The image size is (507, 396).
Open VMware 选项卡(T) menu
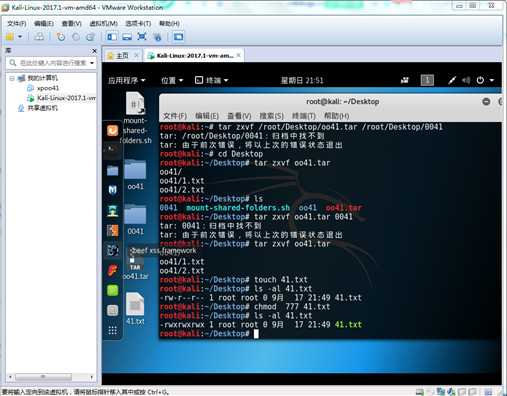[x=138, y=23]
